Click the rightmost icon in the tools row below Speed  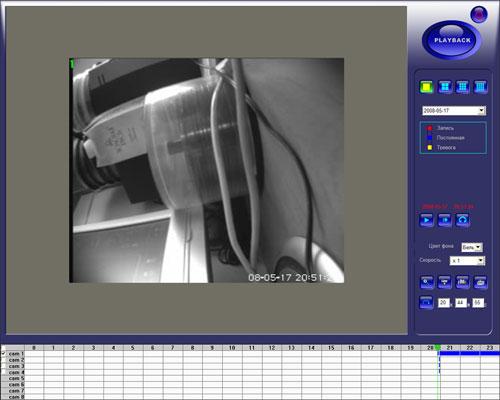pyautogui.click(x=480, y=282)
